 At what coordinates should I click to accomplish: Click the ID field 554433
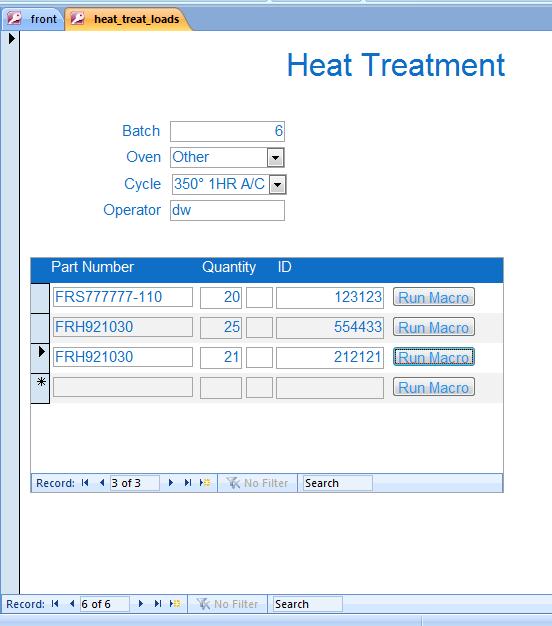330,327
